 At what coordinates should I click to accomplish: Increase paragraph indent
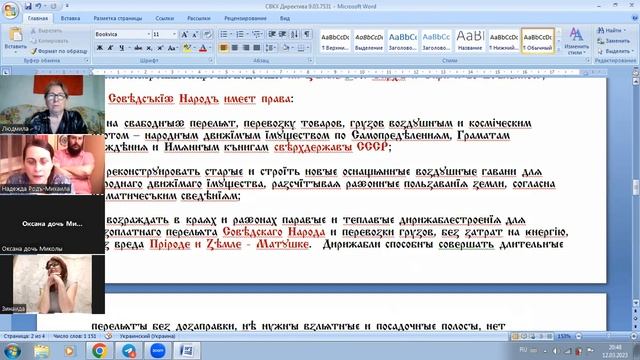[x=282, y=34]
